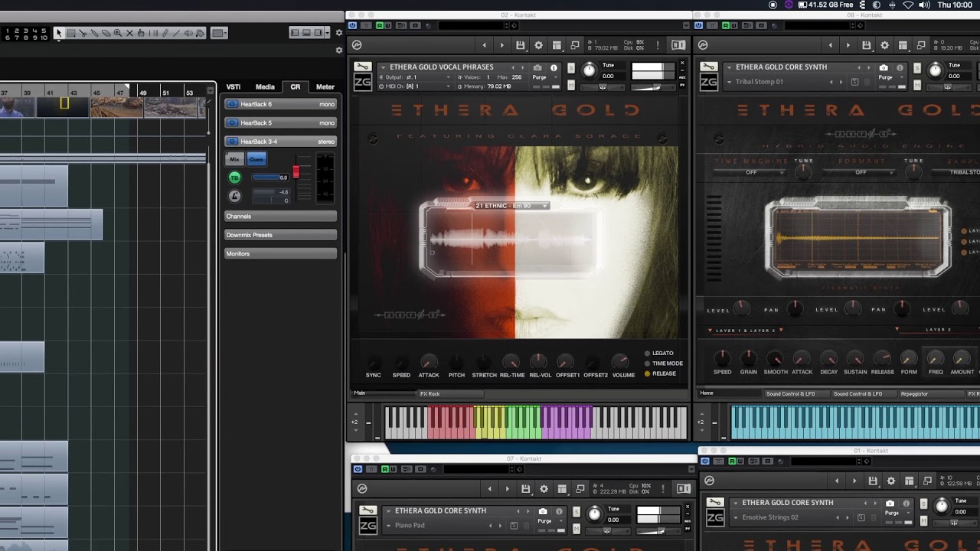
Task: Solo the Vocal Phrases instrument
Action: tap(572, 68)
